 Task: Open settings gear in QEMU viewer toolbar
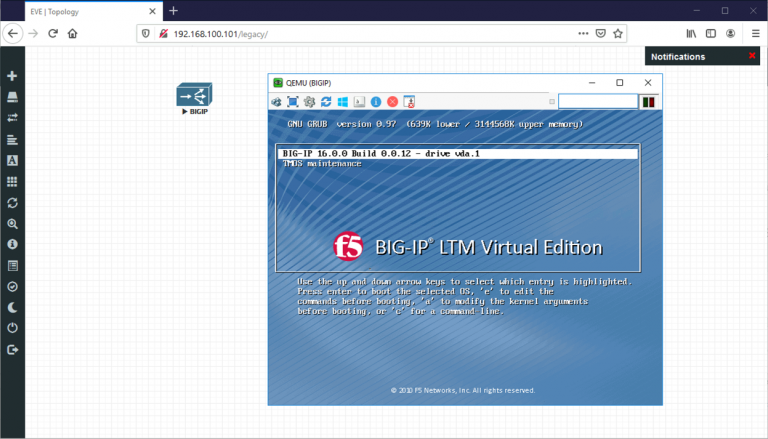point(309,101)
